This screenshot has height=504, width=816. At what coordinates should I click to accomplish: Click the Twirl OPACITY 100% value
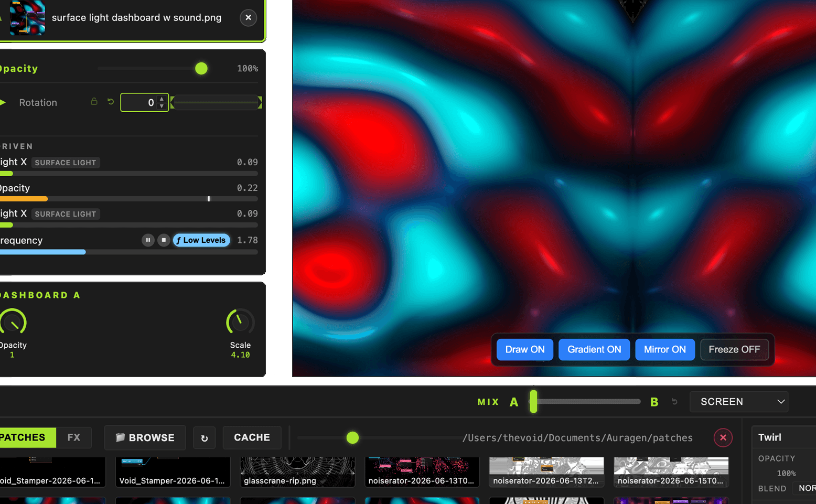pos(786,473)
